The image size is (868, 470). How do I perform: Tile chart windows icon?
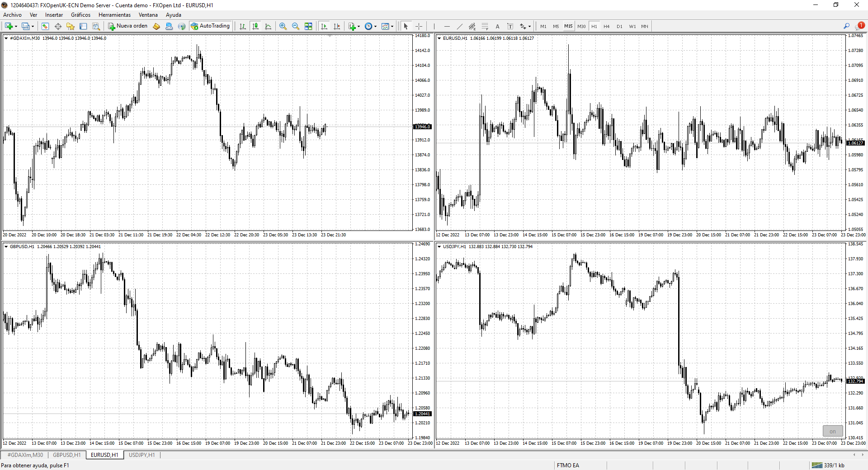click(x=308, y=26)
